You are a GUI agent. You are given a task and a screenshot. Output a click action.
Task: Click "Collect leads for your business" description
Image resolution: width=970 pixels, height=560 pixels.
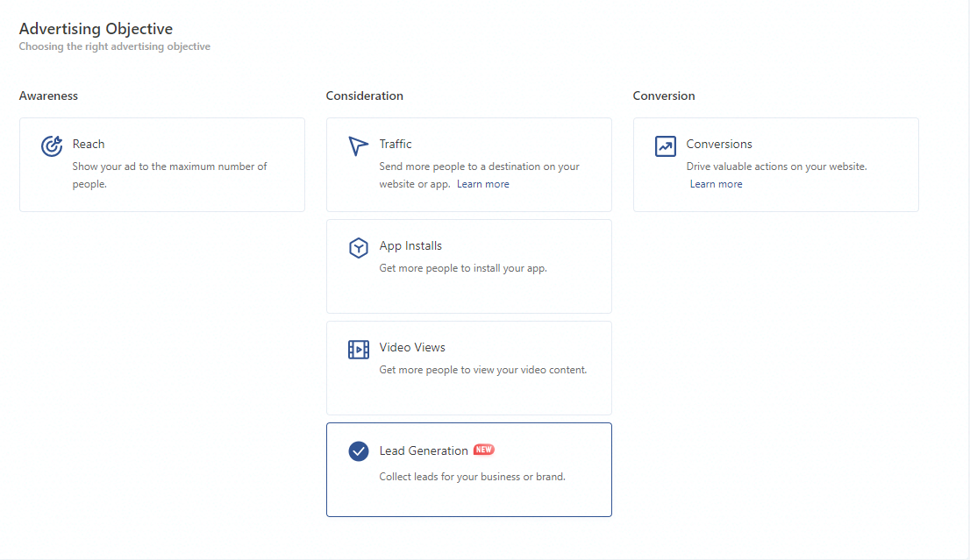[472, 477]
